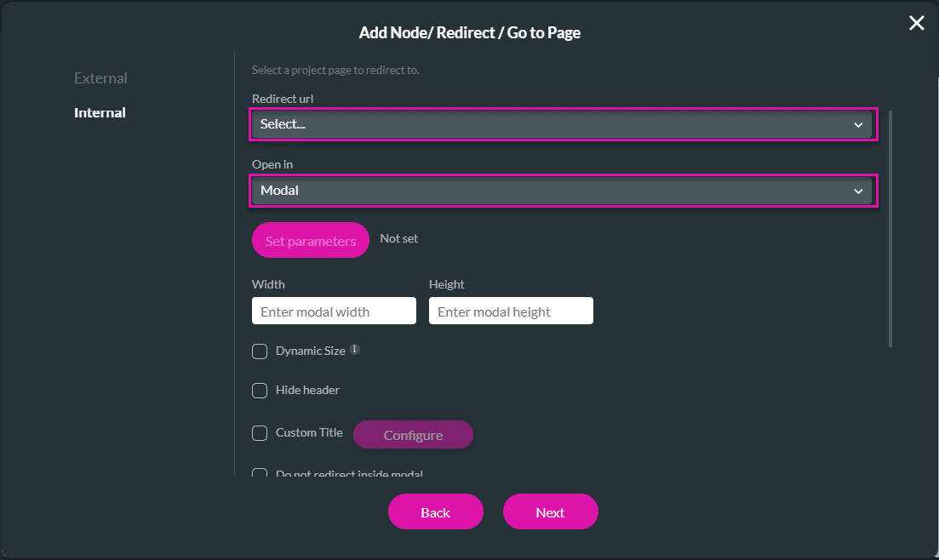Click the Dynamic Size info icon
The width and height of the screenshot is (939, 560).
tap(354, 349)
